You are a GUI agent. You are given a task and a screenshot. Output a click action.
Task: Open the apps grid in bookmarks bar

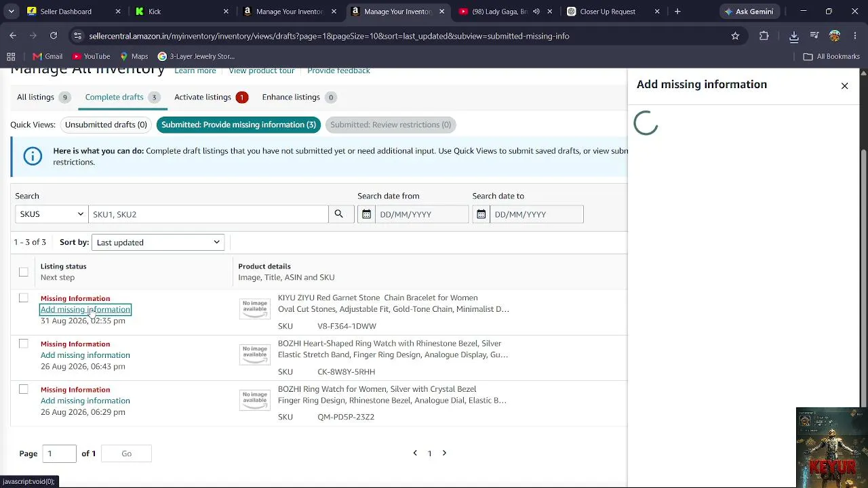tap(11, 56)
